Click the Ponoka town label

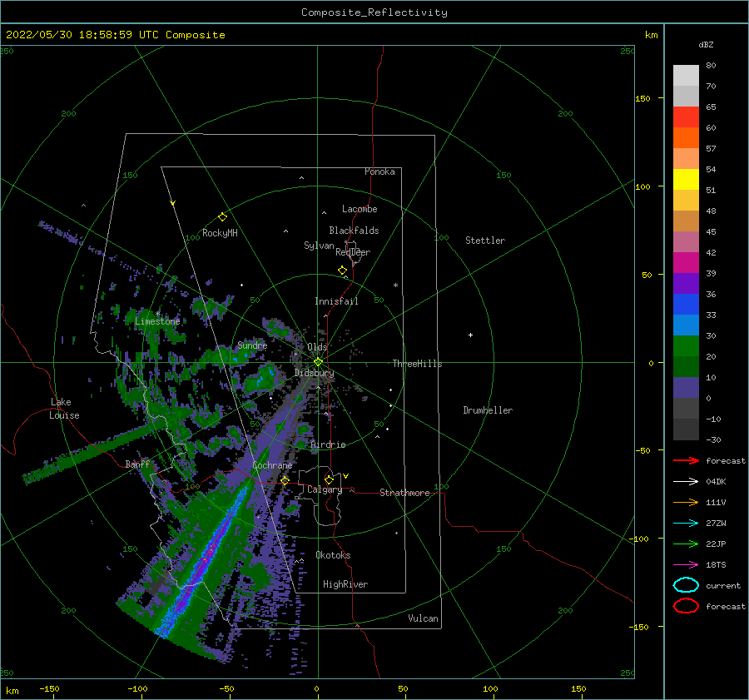click(379, 171)
